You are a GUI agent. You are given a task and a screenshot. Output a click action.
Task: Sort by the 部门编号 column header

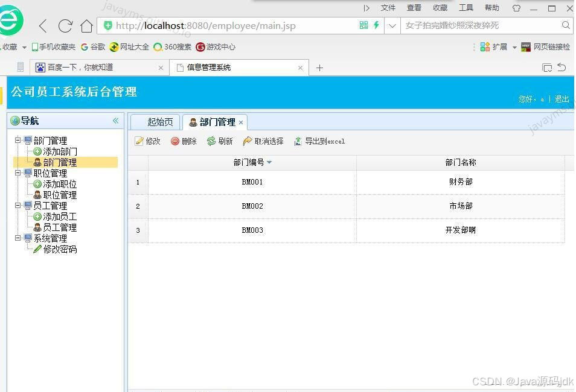(x=252, y=163)
